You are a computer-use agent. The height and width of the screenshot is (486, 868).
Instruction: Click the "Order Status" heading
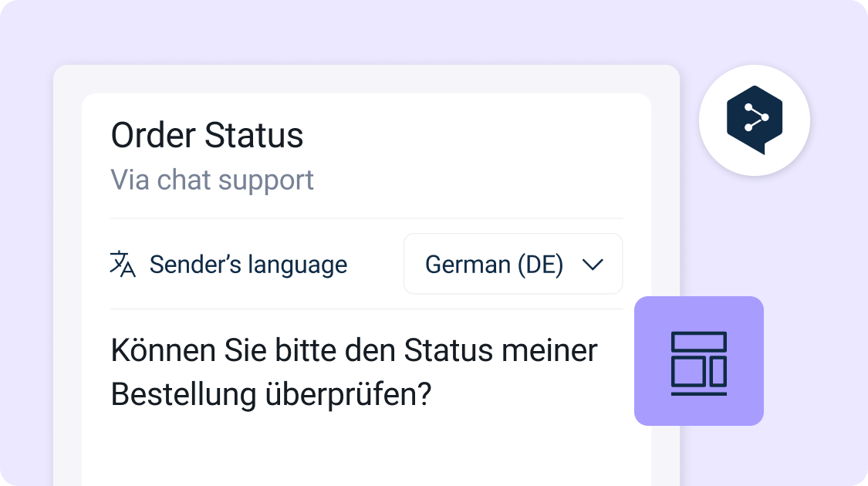coord(207,136)
